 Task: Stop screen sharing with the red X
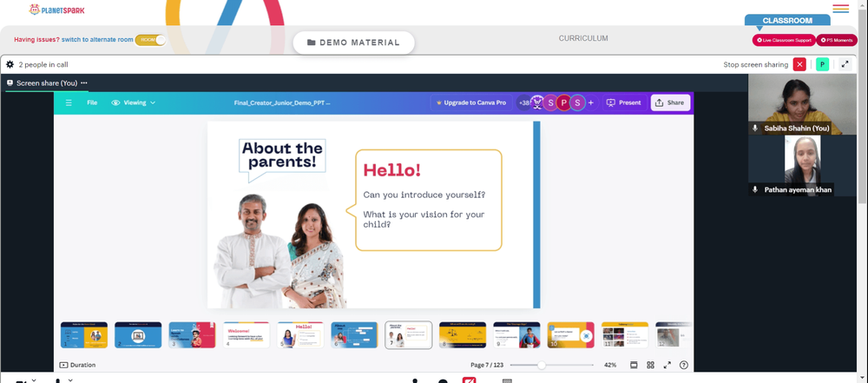pos(799,64)
